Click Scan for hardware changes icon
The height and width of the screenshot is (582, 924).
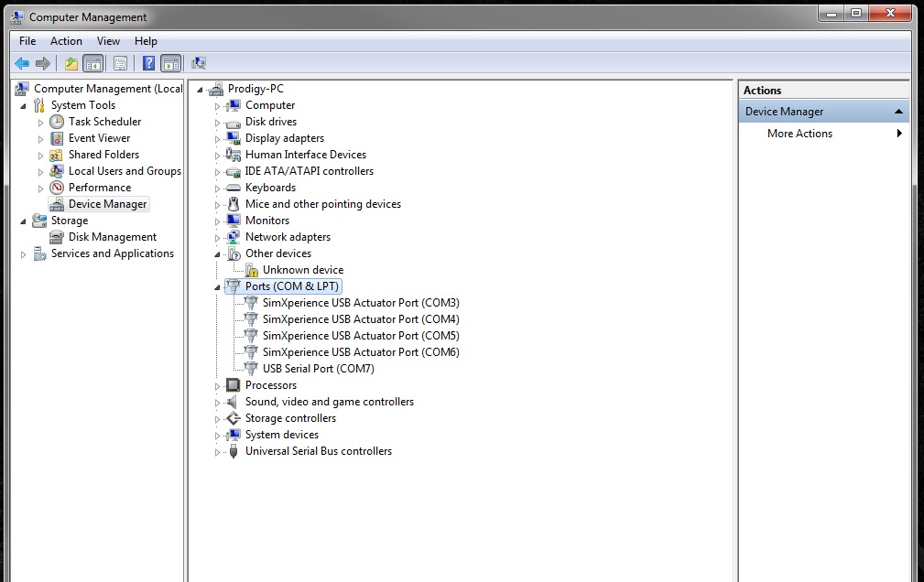click(x=199, y=63)
